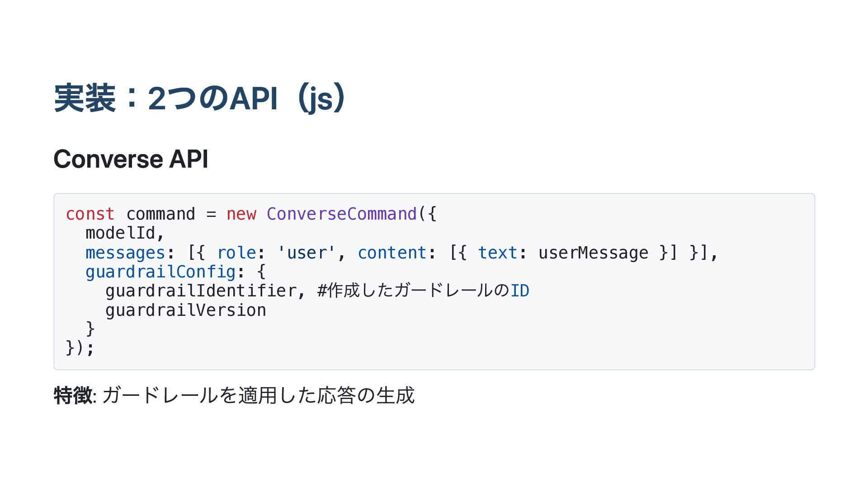Click the 'modelId,' line in code

point(125,233)
